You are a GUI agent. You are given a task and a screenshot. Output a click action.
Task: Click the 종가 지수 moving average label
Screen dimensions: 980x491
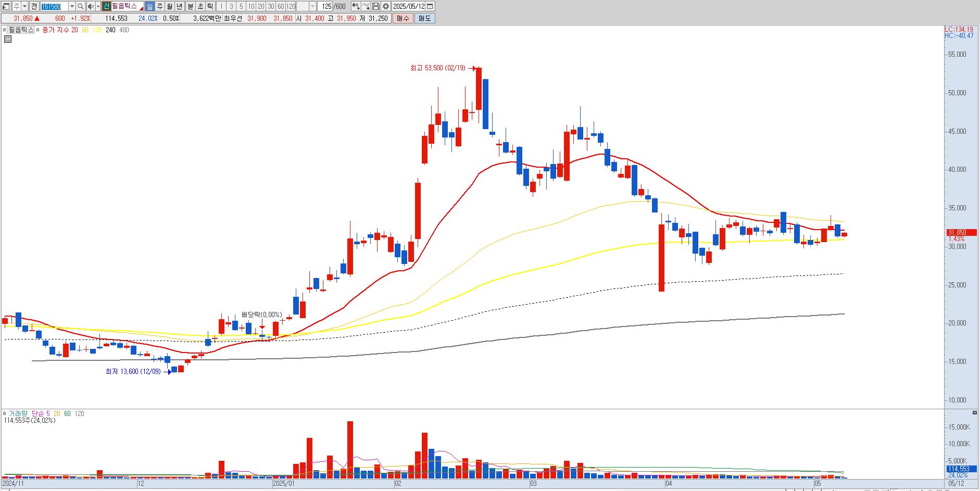[56, 30]
